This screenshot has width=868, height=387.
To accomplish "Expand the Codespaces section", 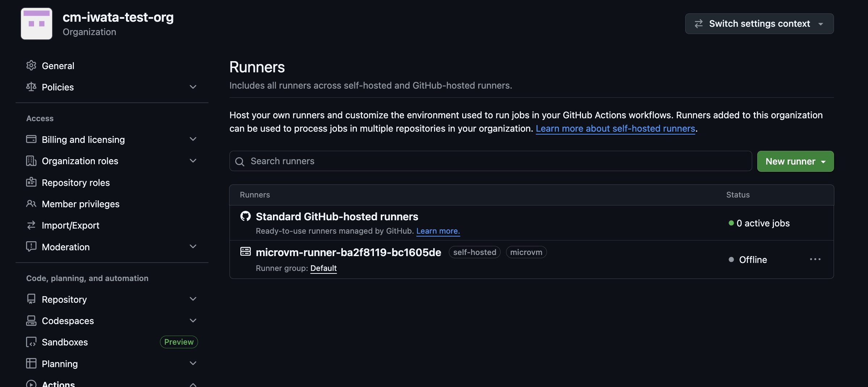I will click(193, 320).
